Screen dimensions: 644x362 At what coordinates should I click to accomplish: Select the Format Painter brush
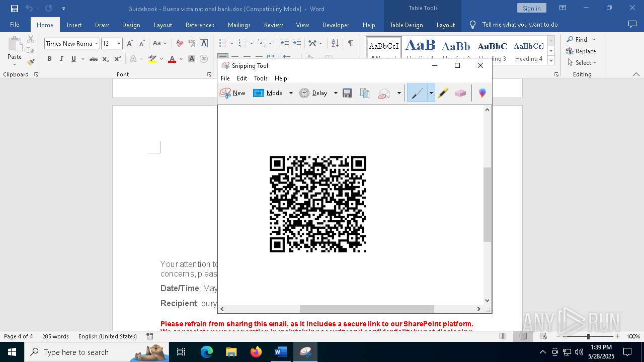coord(31,62)
